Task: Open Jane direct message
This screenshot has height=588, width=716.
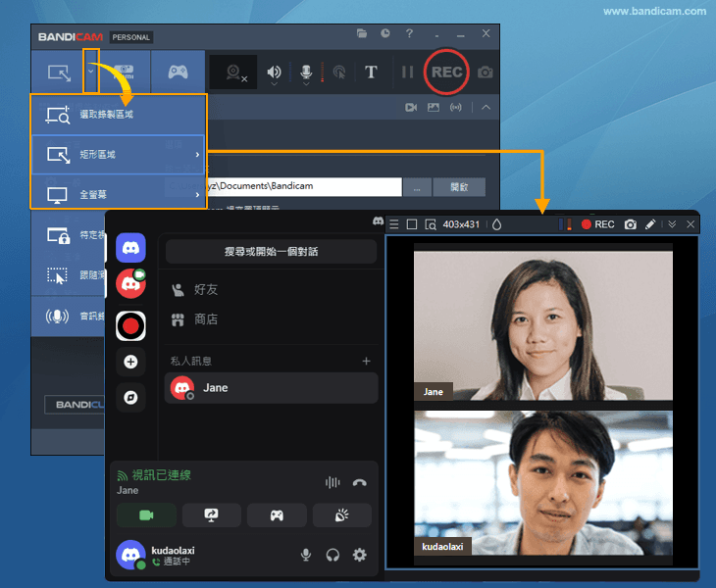Action: coord(272,388)
